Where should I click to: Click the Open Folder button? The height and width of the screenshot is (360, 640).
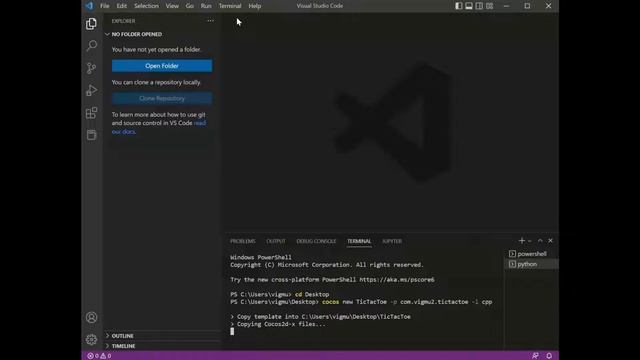click(162, 66)
